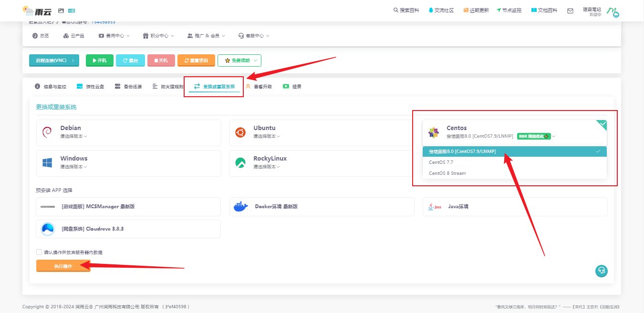Open the 费用中心 menu
Image resolution: width=644 pixels, height=313 pixels.
click(112, 36)
